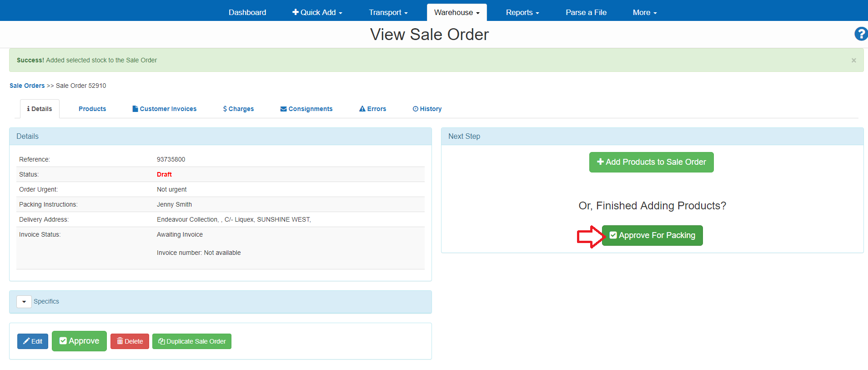
Task: Delete this sale order
Action: [130, 341]
